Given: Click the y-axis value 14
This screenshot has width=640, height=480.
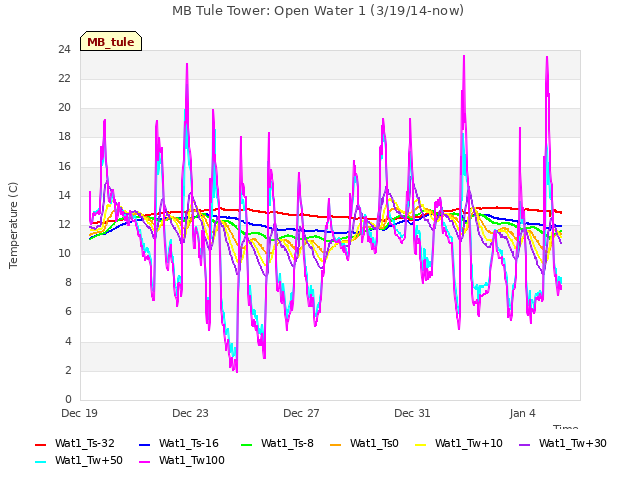Looking at the screenshot, I should [x=64, y=195].
